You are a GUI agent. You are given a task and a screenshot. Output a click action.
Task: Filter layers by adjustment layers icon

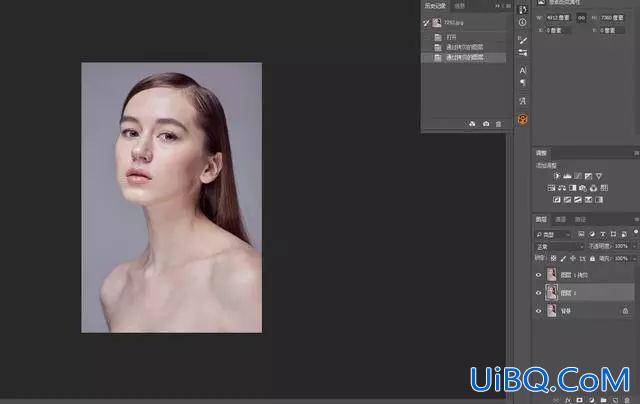coord(592,234)
